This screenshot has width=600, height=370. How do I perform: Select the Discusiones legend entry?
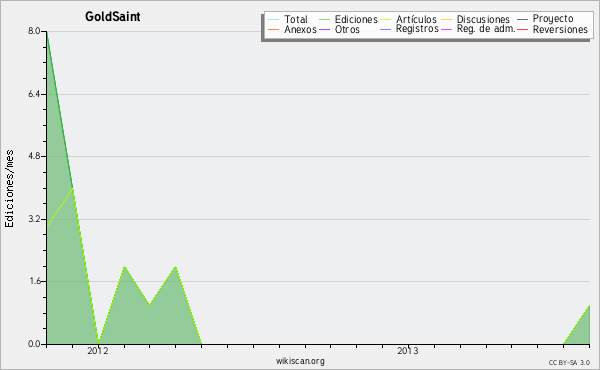[x=483, y=19]
